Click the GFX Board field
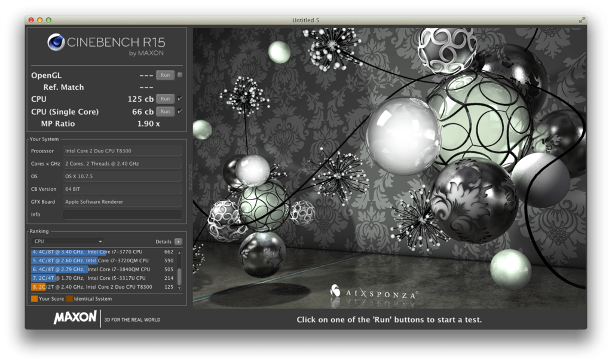This screenshot has width=612, height=364. [x=123, y=201]
